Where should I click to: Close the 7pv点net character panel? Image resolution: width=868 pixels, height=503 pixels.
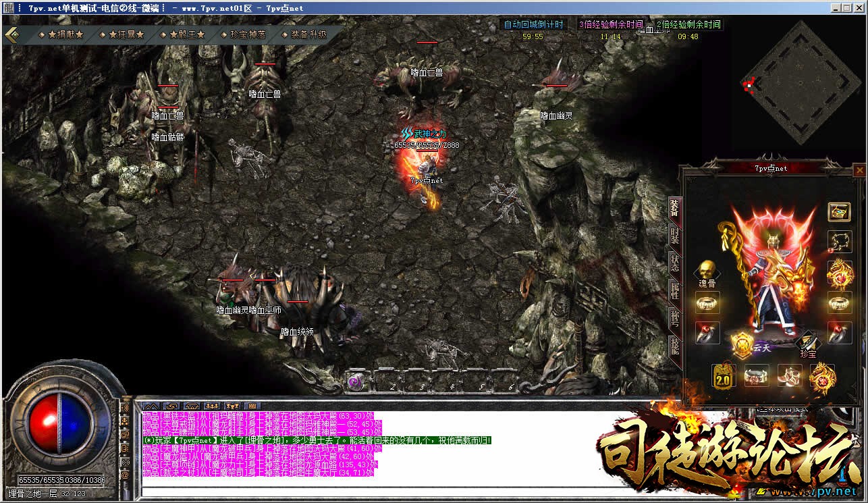click(x=859, y=169)
